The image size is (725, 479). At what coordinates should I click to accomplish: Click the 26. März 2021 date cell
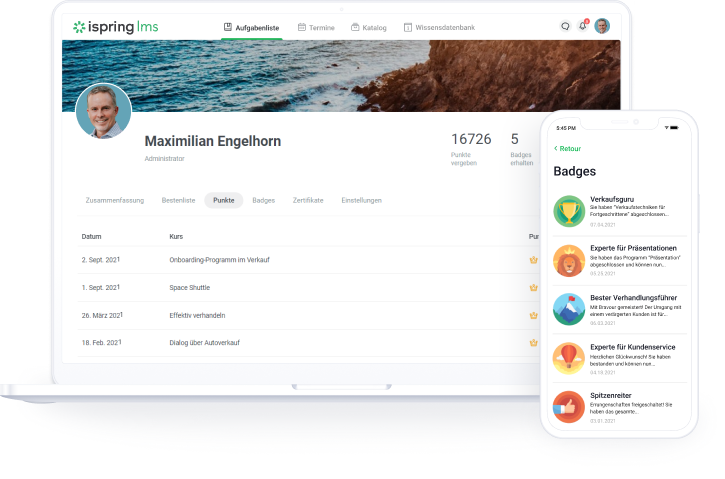point(102,315)
